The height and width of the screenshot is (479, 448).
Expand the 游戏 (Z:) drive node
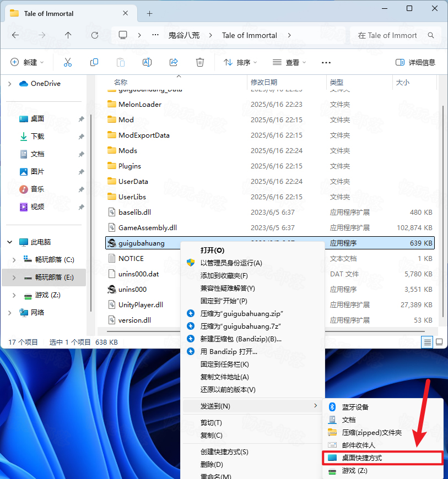click(14, 295)
